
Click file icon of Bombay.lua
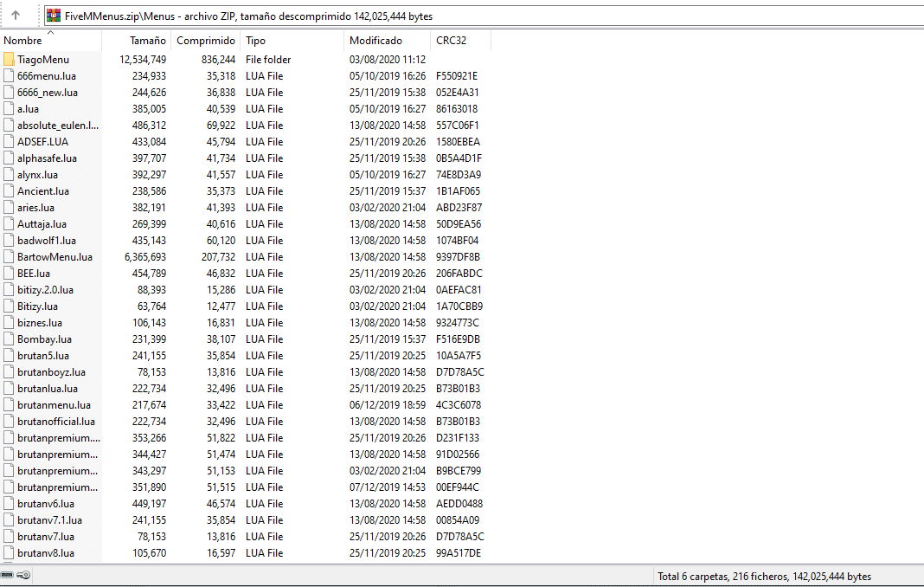[9, 339]
